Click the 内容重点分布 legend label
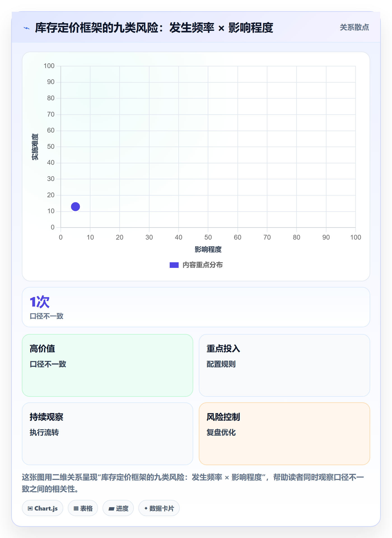392x538 pixels. point(202,265)
